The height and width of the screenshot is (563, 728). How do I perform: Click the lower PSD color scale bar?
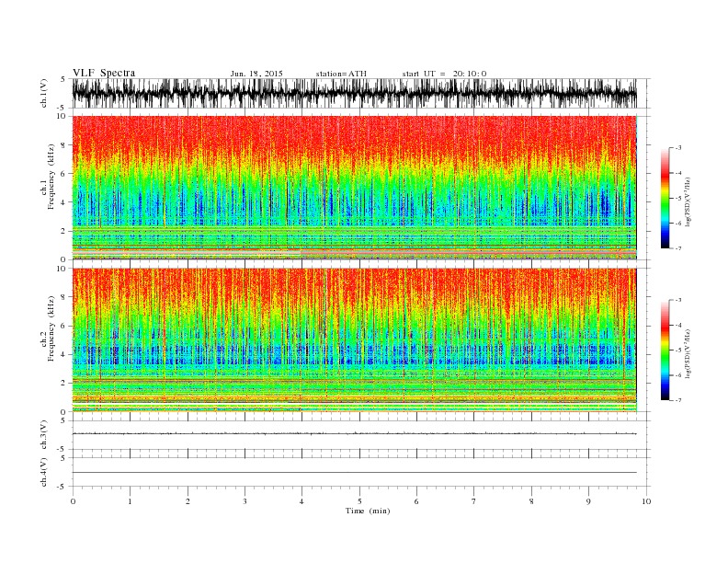tap(665, 350)
